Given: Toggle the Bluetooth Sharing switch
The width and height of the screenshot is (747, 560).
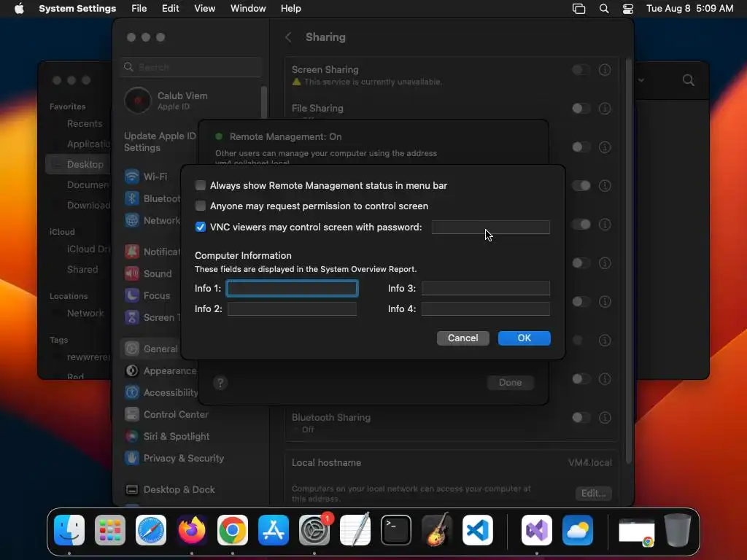Looking at the screenshot, I should [581, 418].
